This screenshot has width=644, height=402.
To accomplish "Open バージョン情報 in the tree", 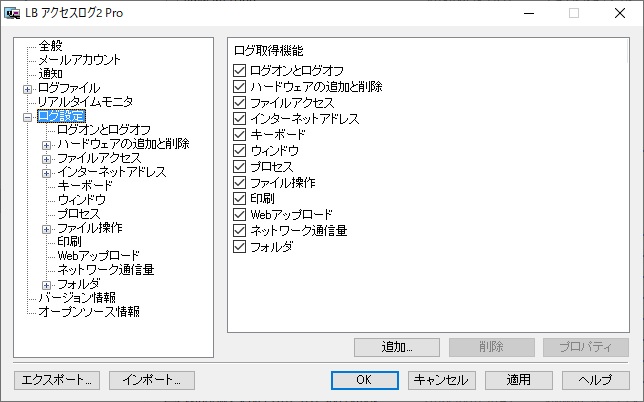I will [76, 298].
